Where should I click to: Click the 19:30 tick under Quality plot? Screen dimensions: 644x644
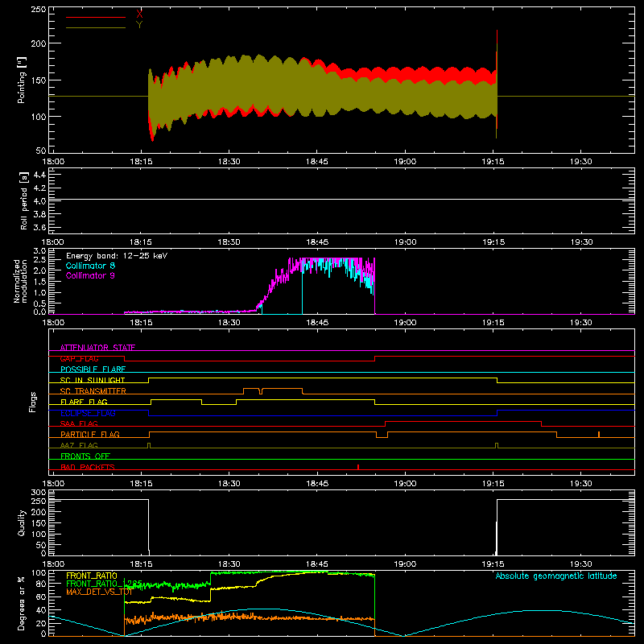pyautogui.click(x=581, y=564)
